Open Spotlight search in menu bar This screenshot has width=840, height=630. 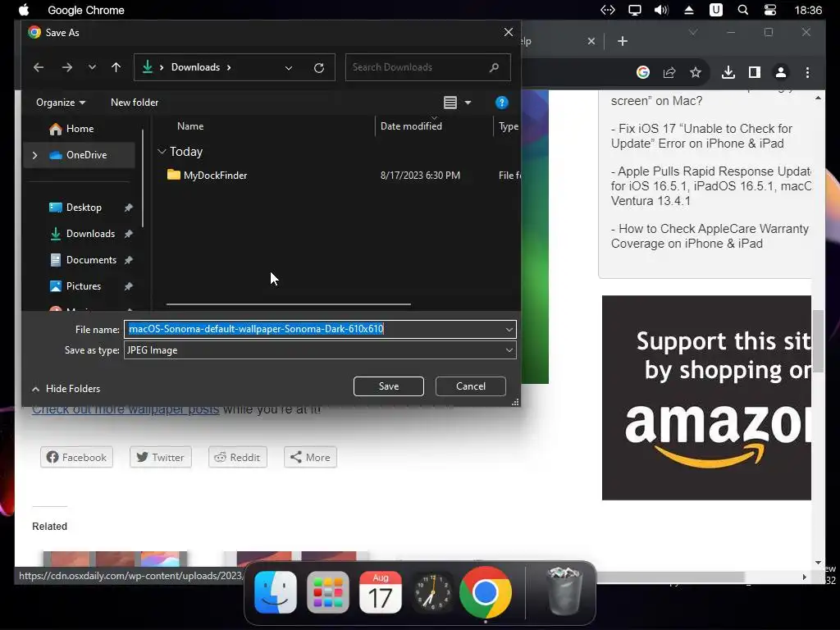click(743, 10)
